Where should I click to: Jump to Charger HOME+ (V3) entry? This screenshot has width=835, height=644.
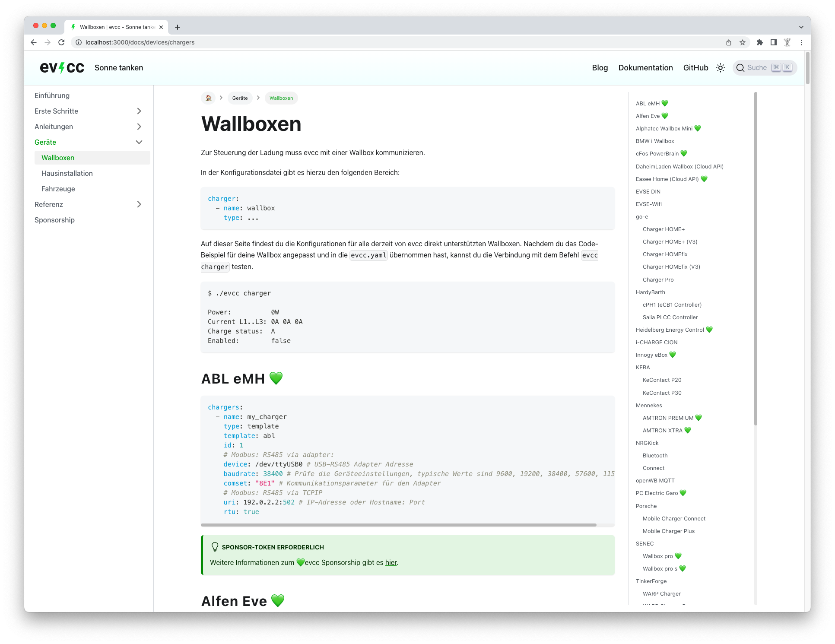(670, 241)
